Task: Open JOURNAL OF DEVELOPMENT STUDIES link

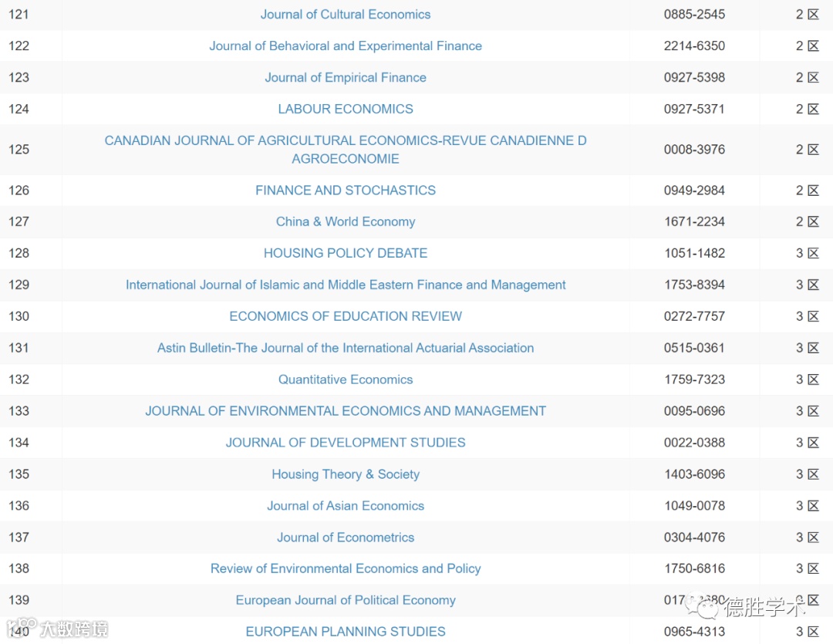Action: [x=346, y=443]
